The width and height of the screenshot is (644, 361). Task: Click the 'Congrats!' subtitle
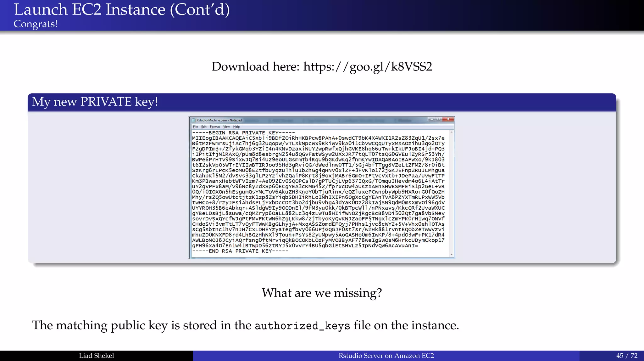(36, 24)
